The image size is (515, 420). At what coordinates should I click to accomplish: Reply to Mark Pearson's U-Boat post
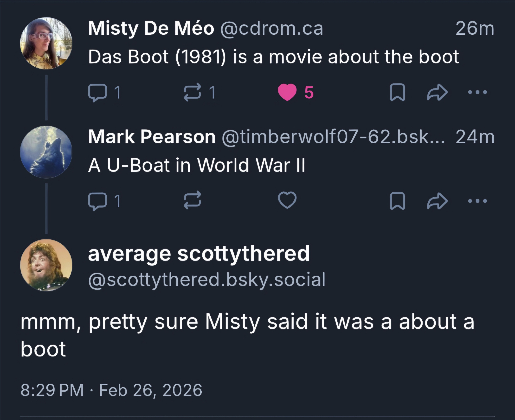pyautogui.click(x=98, y=201)
